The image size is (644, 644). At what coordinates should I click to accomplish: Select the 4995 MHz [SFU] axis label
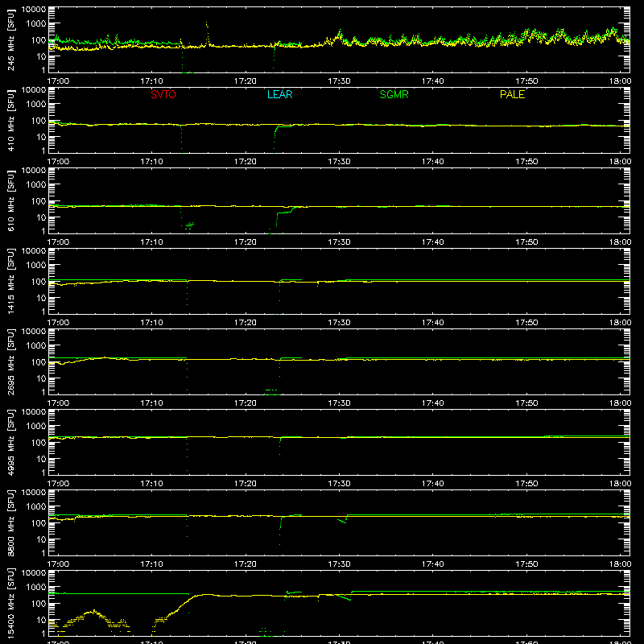(x=11, y=442)
